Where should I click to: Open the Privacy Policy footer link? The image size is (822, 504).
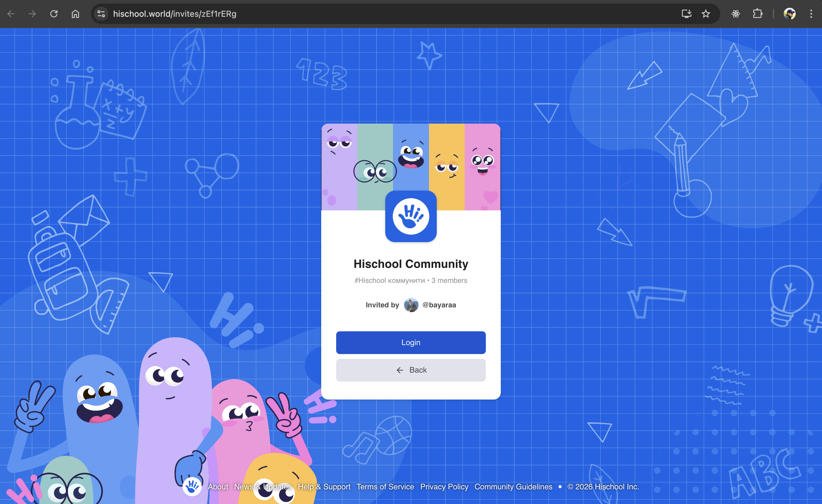tap(444, 487)
